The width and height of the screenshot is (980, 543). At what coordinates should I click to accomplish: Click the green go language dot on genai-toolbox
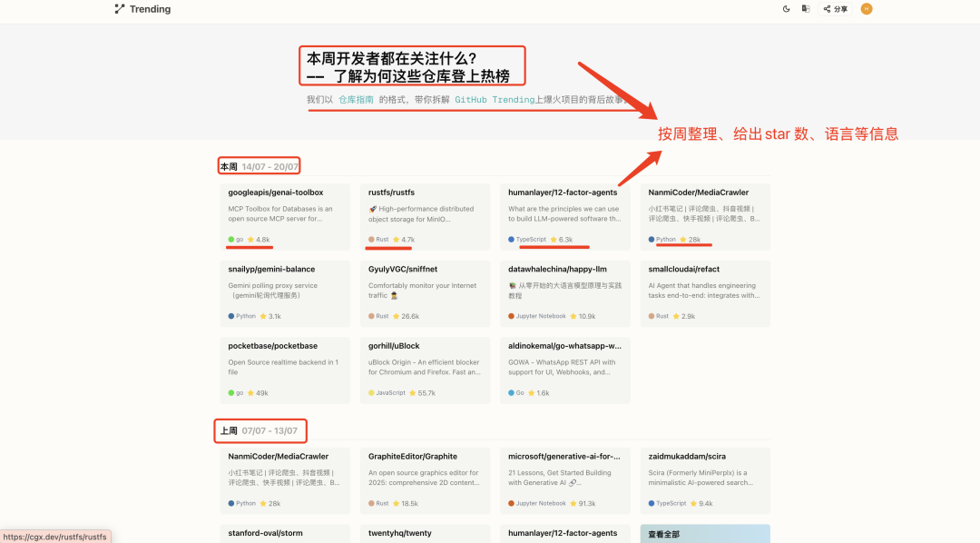(231, 240)
